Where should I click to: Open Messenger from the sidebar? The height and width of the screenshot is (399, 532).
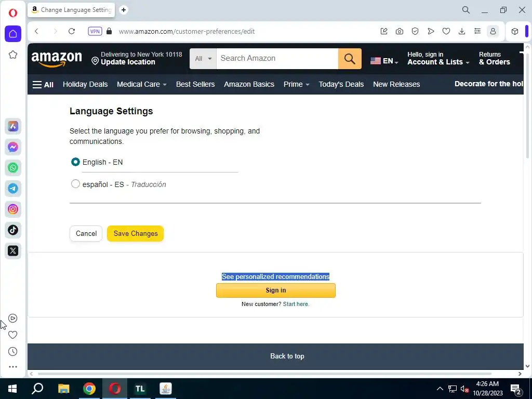pyautogui.click(x=13, y=147)
